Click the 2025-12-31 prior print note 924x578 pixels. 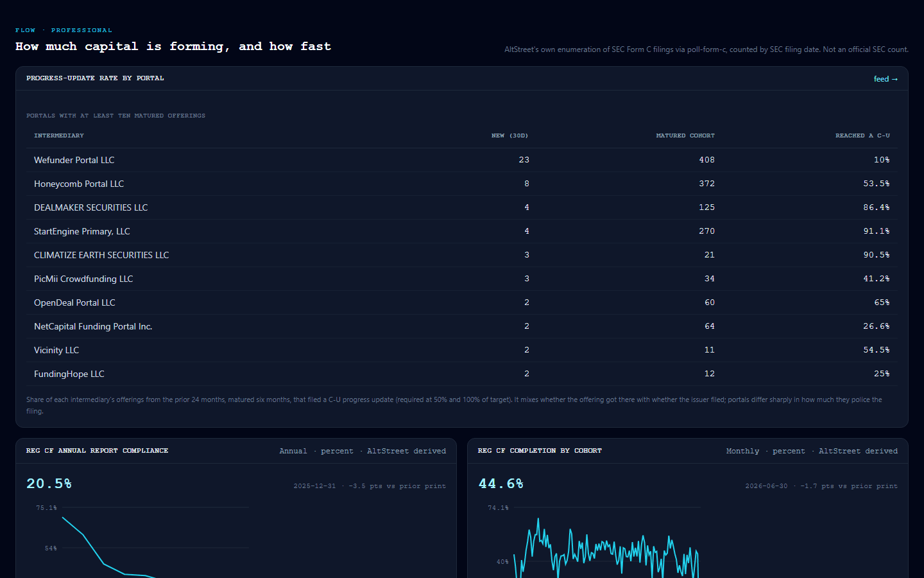point(370,486)
